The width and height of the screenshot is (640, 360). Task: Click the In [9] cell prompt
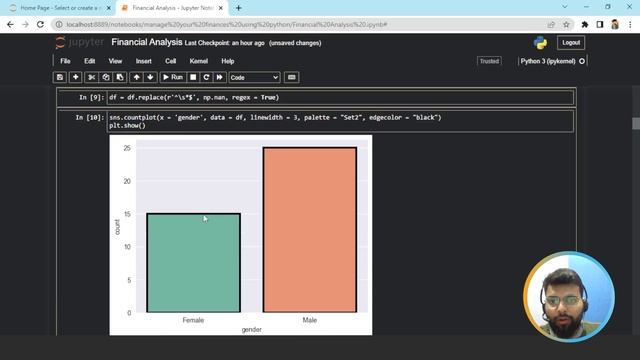click(x=91, y=98)
